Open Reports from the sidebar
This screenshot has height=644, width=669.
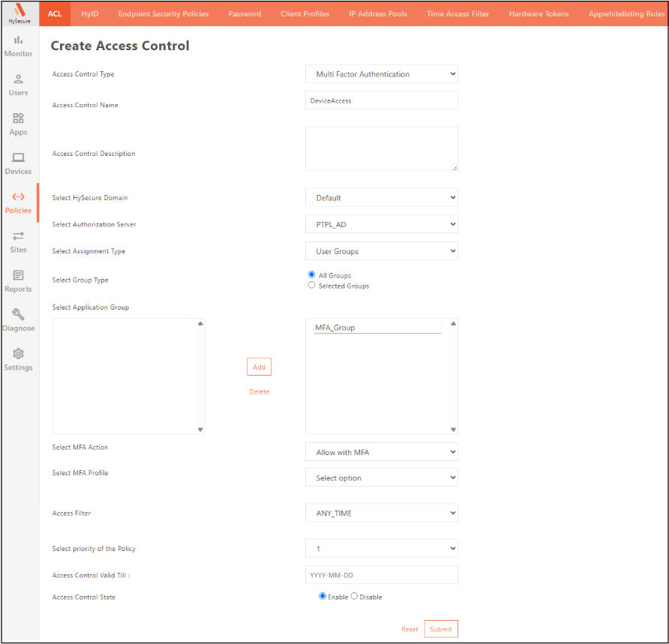pyautogui.click(x=18, y=281)
